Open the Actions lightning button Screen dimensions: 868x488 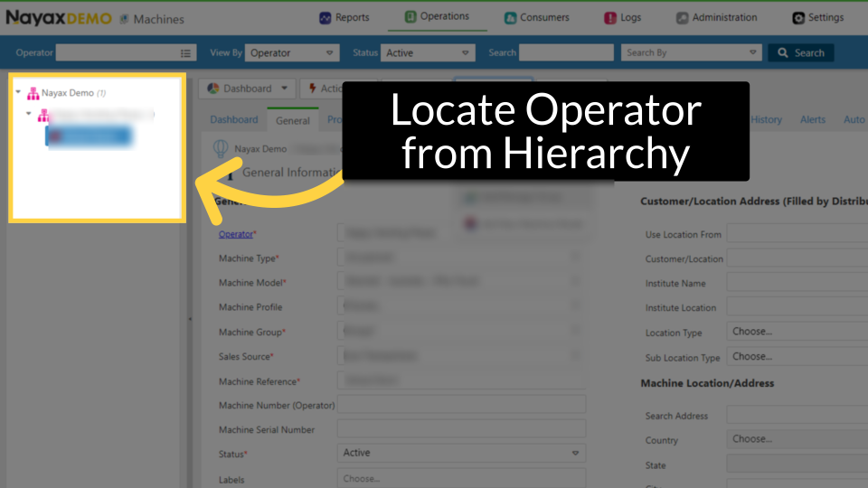pos(325,89)
